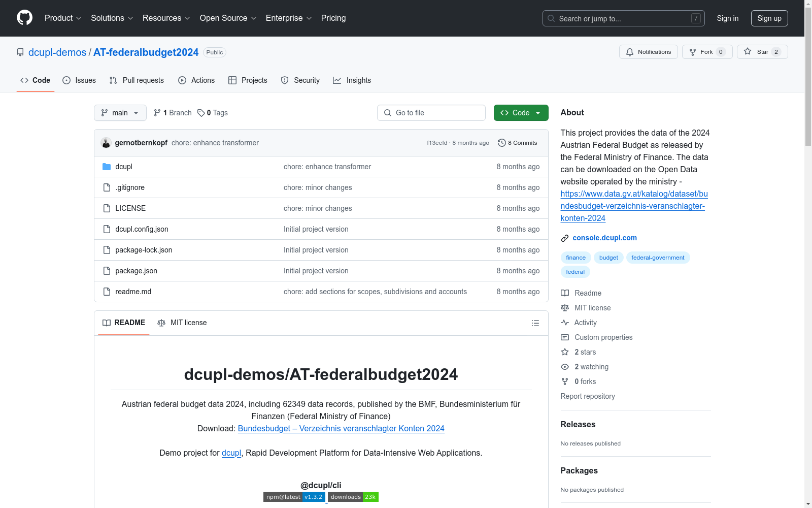Viewport: 812px width, 508px height.
Task: Expand the Open Source menu
Action: (x=228, y=18)
